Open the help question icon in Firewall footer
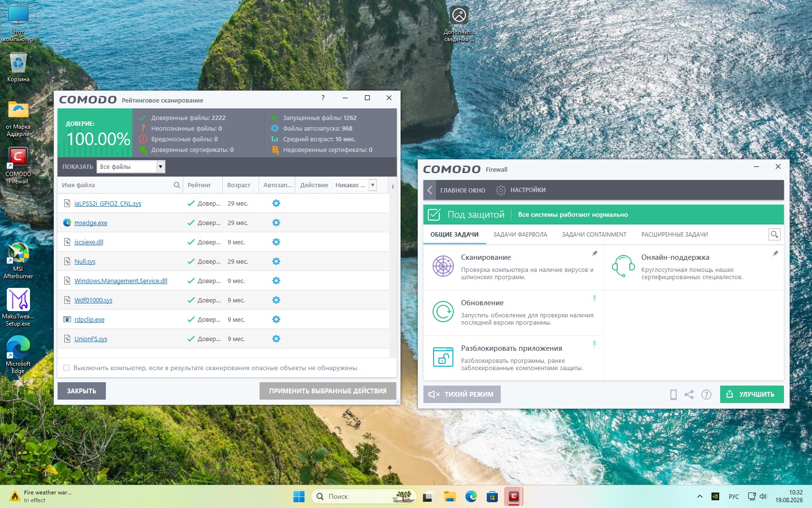 [x=706, y=395]
